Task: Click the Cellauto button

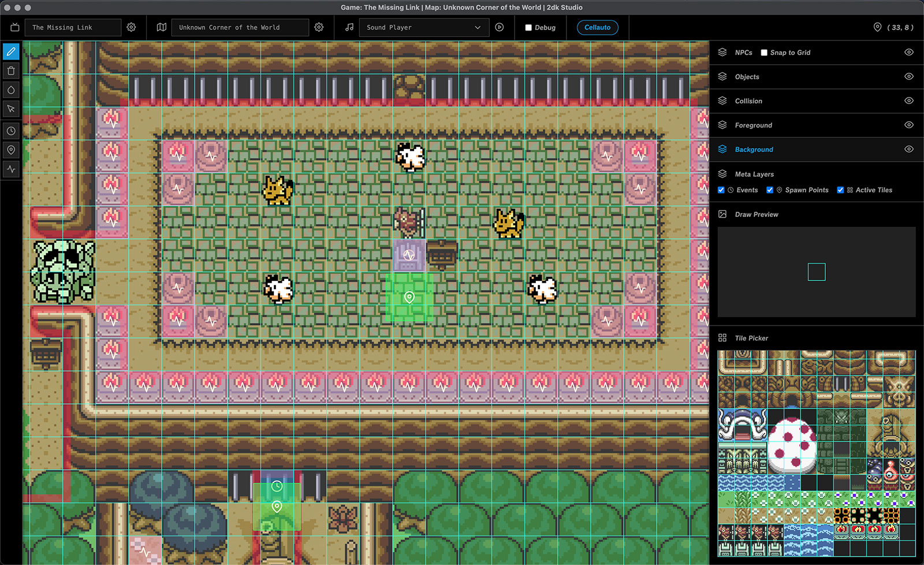Action: point(597,27)
